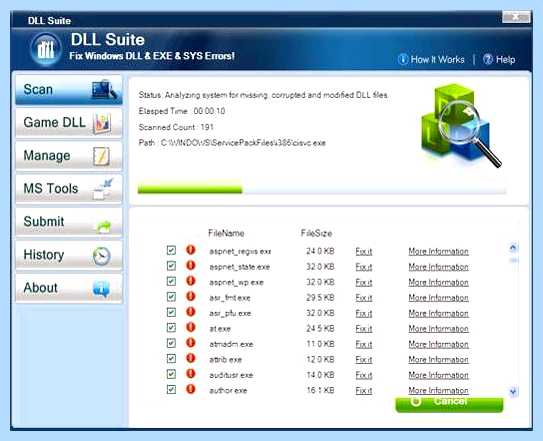This screenshot has height=441, width=543.
Task: Click the scroll down arrow of file list
Action: [513, 391]
